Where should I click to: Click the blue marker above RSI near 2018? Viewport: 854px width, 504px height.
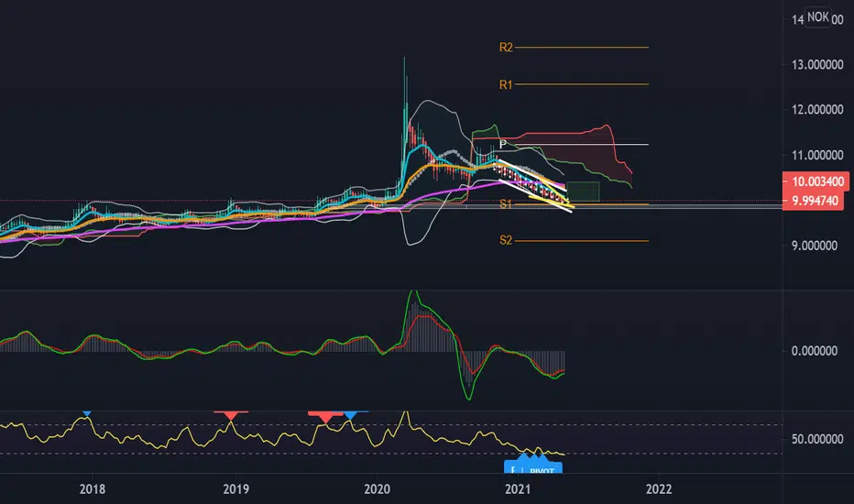[87, 413]
